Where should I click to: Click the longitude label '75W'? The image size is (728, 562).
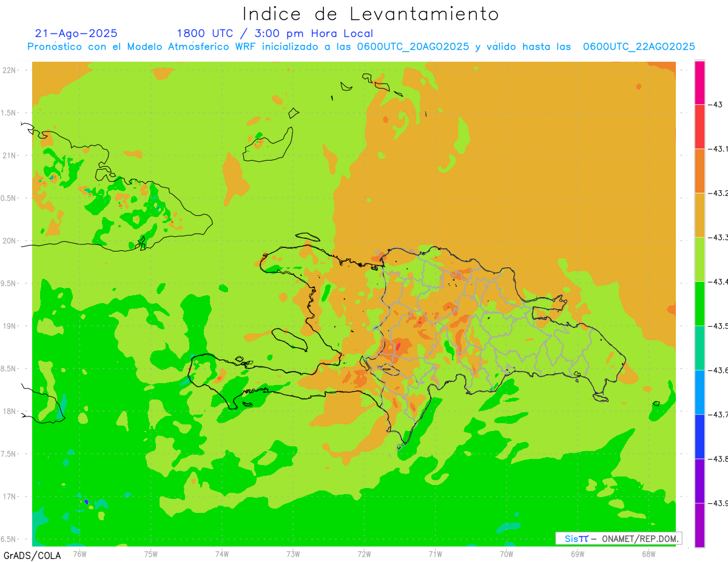coord(151,554)
